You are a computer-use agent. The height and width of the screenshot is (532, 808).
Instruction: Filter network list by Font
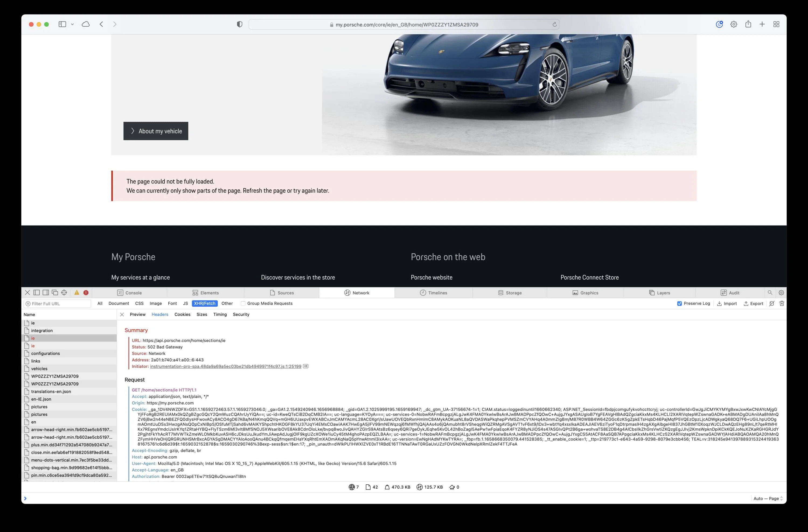pyautogui.click(x=172, y=303)
